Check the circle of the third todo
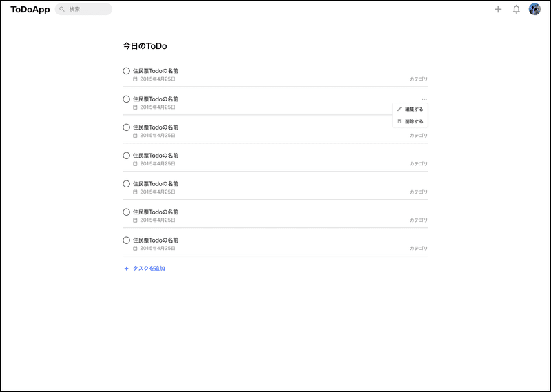Viewport: 551px width, 392px height. pos(127,127)
